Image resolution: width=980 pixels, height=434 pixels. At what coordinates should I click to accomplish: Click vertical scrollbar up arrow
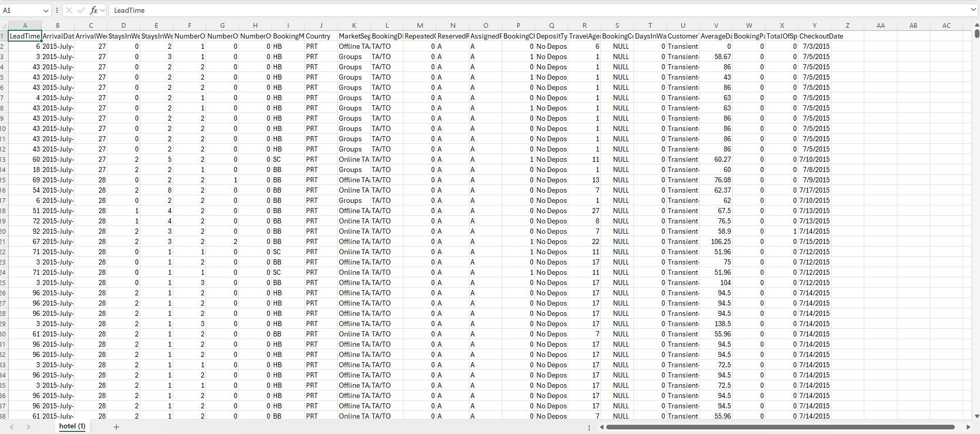click(976, 25)
